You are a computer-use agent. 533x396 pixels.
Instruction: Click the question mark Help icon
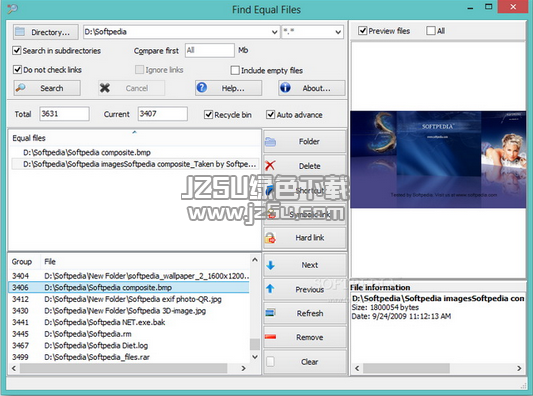[202, 88]
